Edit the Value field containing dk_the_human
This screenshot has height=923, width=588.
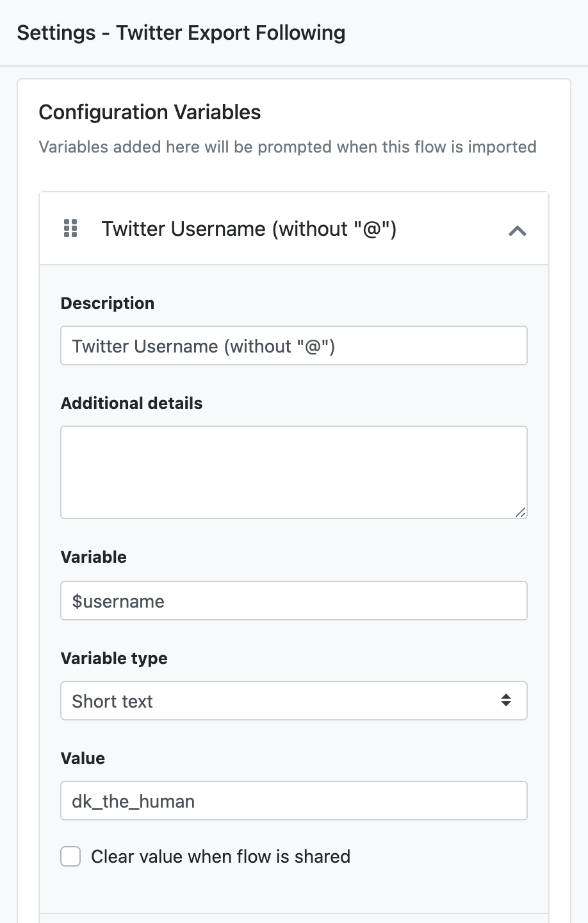click(x=294, y=801)
